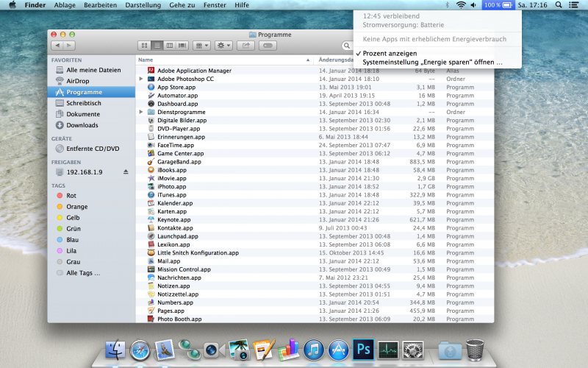Select the Keynote.app row
The width and height of the screenshot is (588, 368).
pos(315,219)
